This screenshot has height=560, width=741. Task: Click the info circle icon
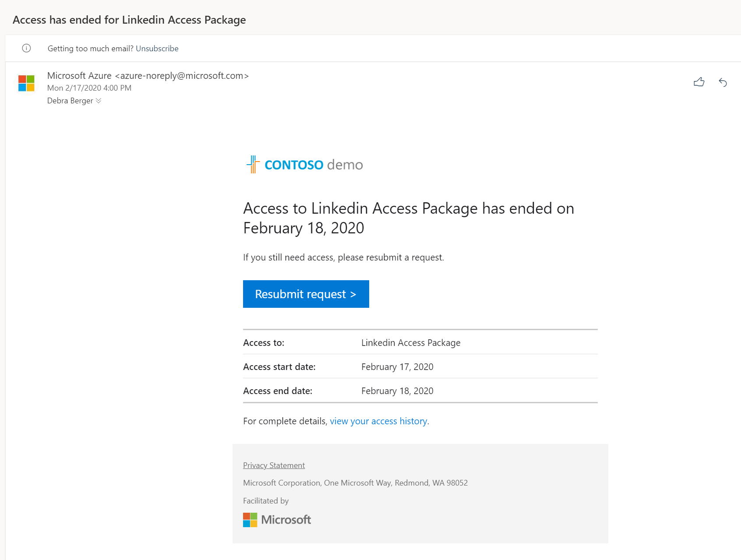26,48
